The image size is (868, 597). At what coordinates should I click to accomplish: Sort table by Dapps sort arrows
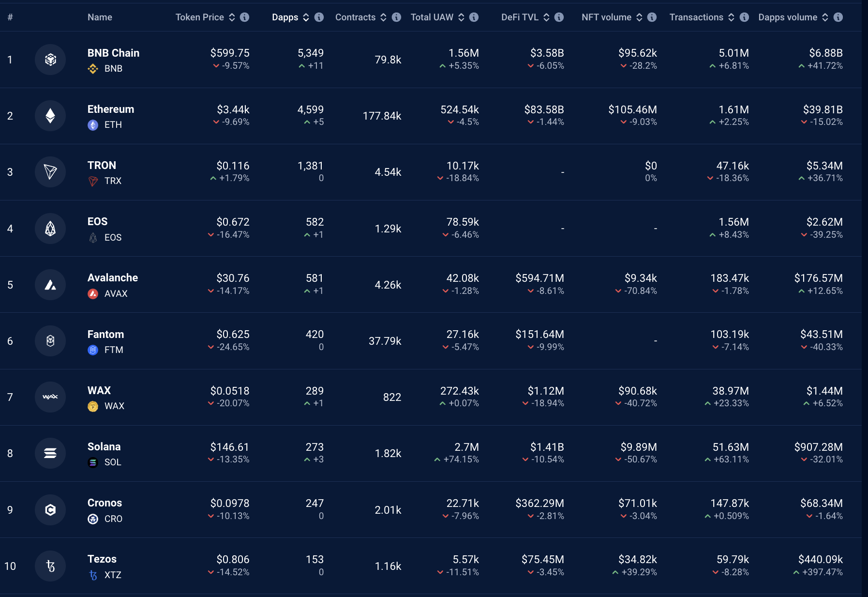pyautogui.click(x=306, y=17)
